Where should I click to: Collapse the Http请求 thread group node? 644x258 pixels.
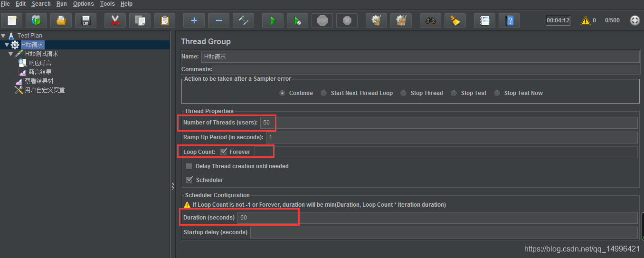7,45
